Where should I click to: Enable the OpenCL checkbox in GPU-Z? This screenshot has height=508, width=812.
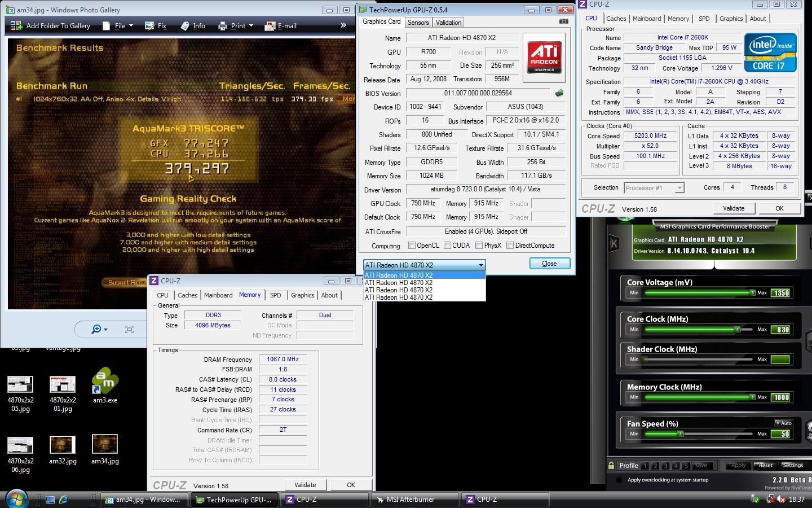pos(412,246)
